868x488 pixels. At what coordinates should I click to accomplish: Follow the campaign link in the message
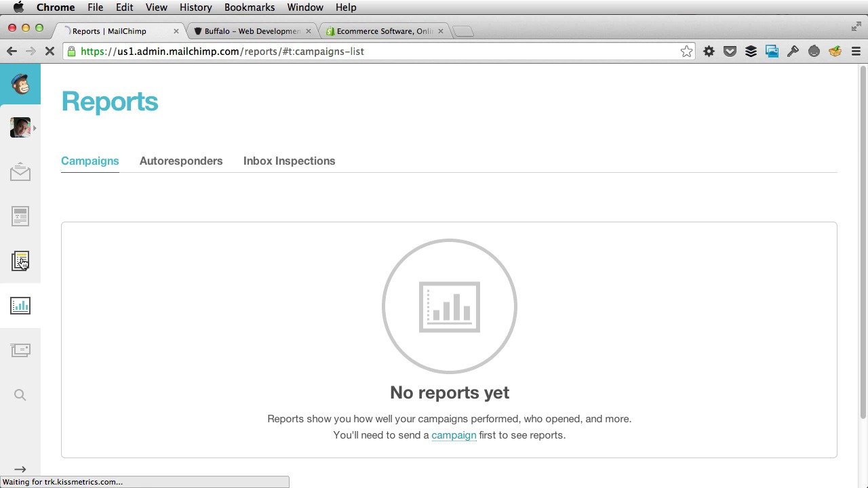point(454,435)
